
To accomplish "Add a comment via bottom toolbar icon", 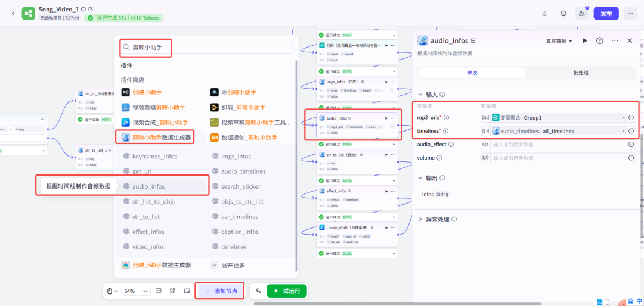I will 159,291.
